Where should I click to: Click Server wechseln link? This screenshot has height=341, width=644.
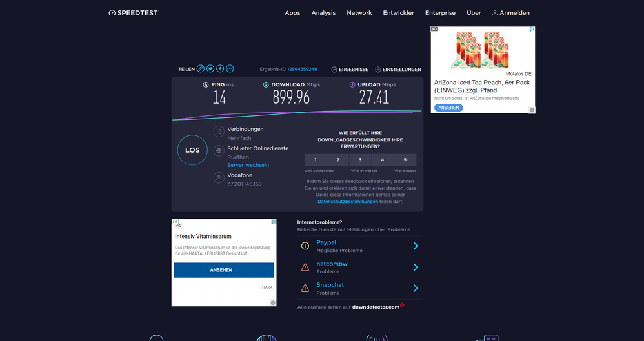pyautogui.click(x=248, y=165)
